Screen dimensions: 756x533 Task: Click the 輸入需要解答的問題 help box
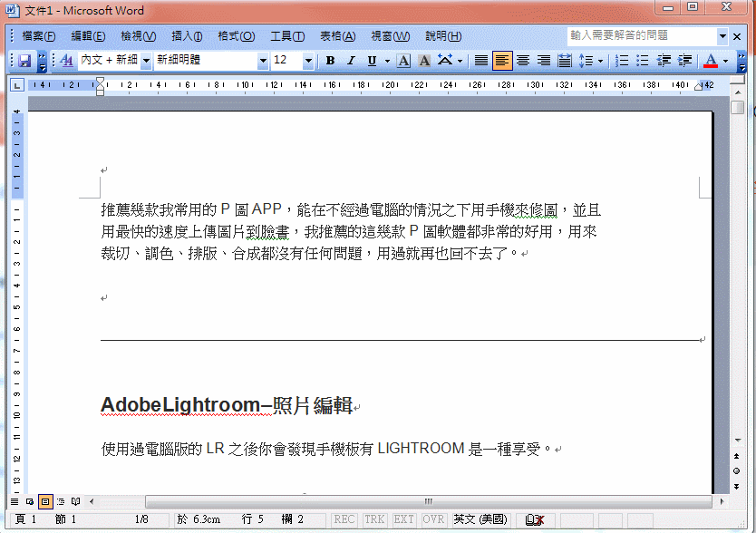click(x=642, y=35)
